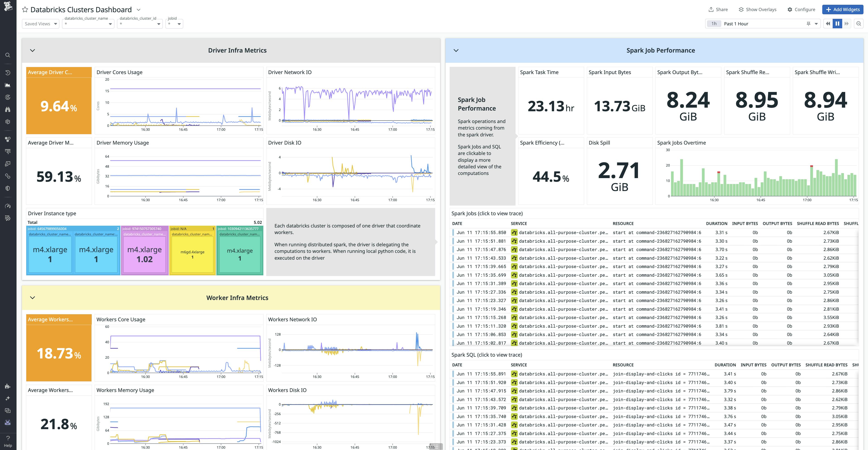Star the Databricks Clusters Dashboard as favorite
The width and height of the screenshot is (868, 450).
point(25,10)
